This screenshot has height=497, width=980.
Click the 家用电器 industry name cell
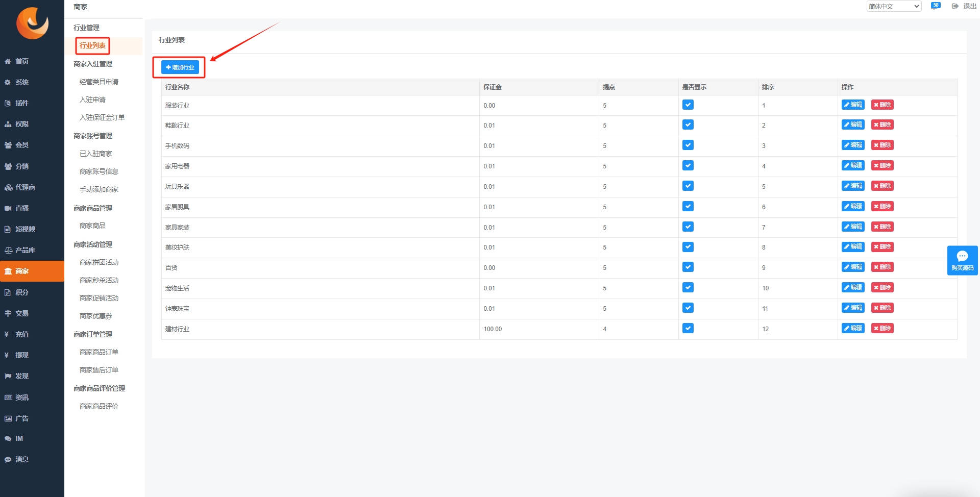321,166
